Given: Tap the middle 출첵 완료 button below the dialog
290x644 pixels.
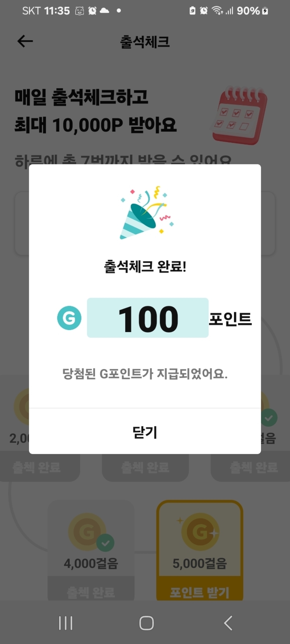Looking at the screenshot, I should point(145,467).
